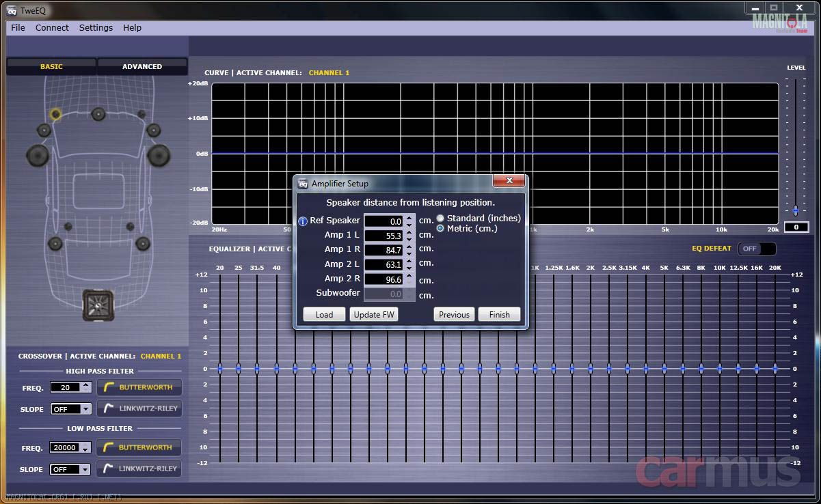Viewport: 821px width, 504px height.
Task: Click the Amp 2 L distance field
Action: point(384,265)
